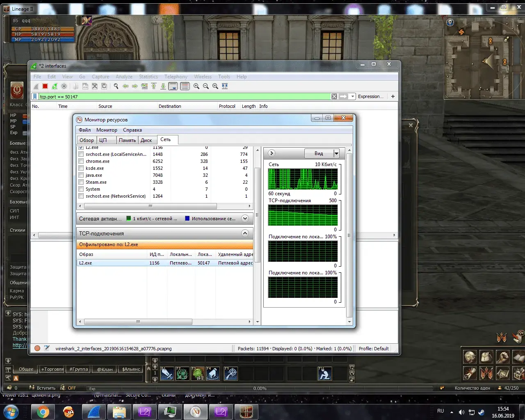Open the Вид dropdown arrow
525x420 pixels.
click(336, 153)
